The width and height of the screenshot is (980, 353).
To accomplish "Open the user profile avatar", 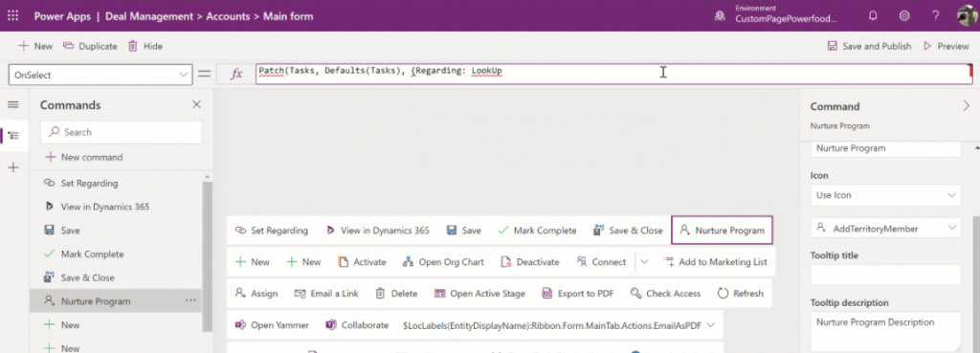I will click(967, 16).
